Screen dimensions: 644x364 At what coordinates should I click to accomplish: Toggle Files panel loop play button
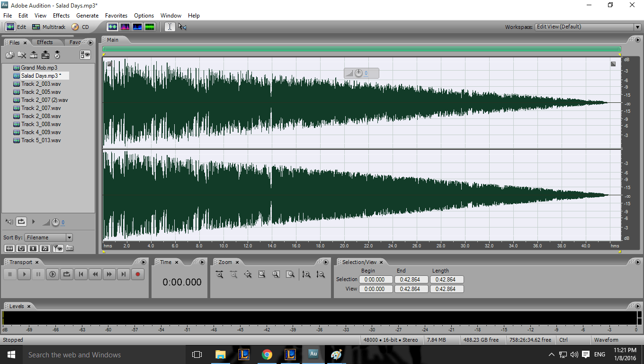(21, 221)
